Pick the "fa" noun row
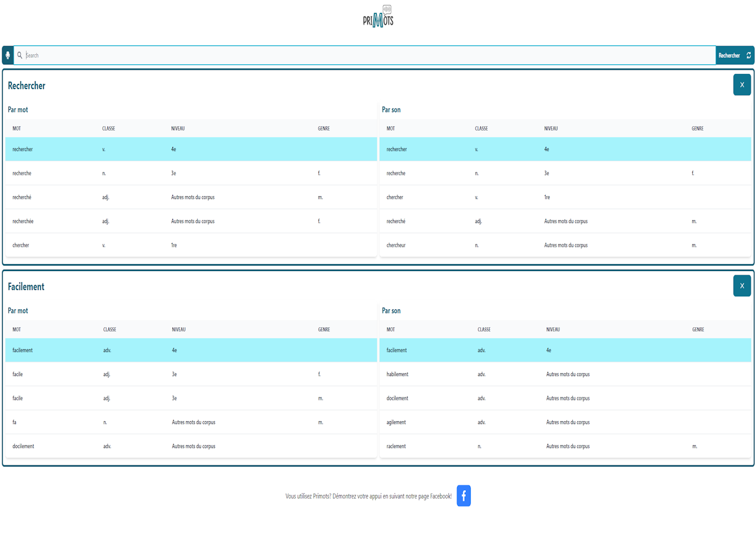This screenshot has height=551, width=756. 15,422
